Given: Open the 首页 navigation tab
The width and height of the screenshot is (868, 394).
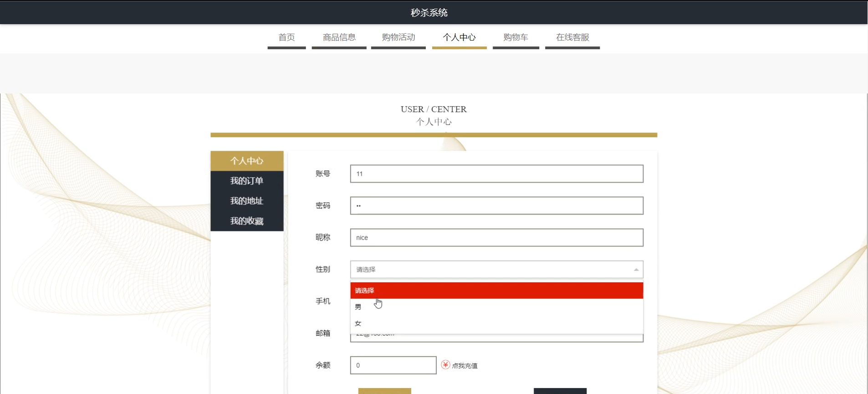Looking at the screenshot, I should [x=286, y=38].
